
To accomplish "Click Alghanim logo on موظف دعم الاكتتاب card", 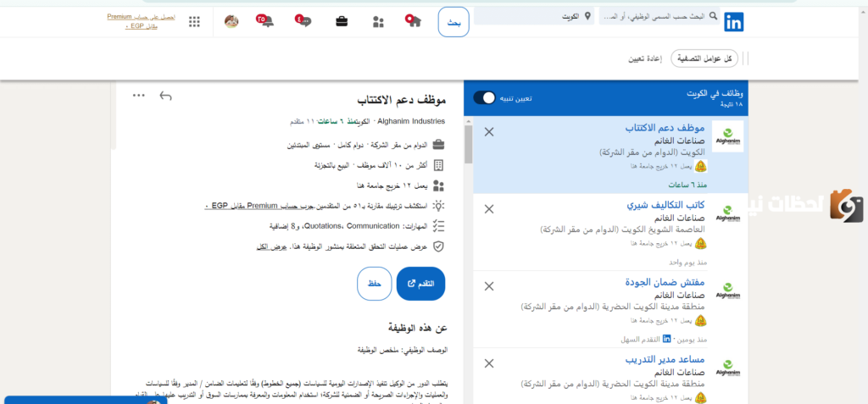I will click(727, 136).
